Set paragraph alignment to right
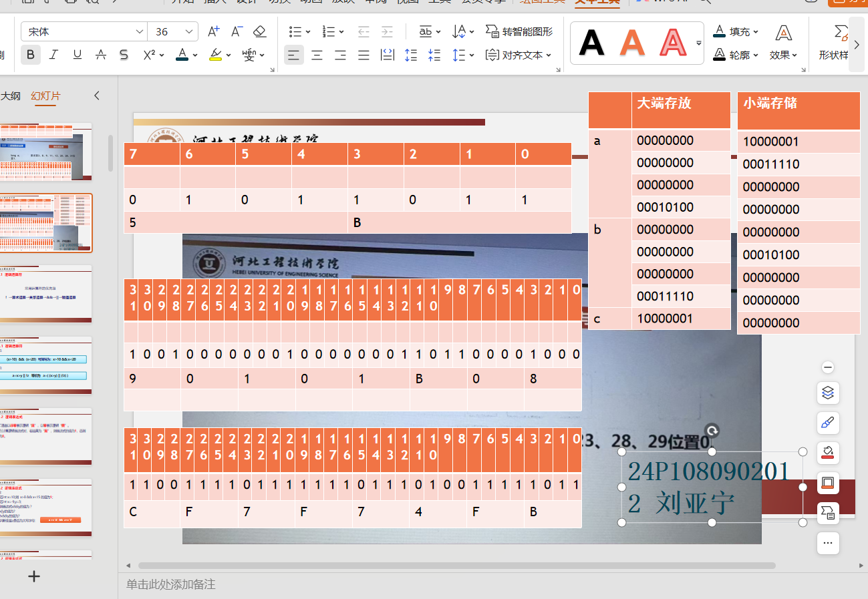 click(341, 55)
